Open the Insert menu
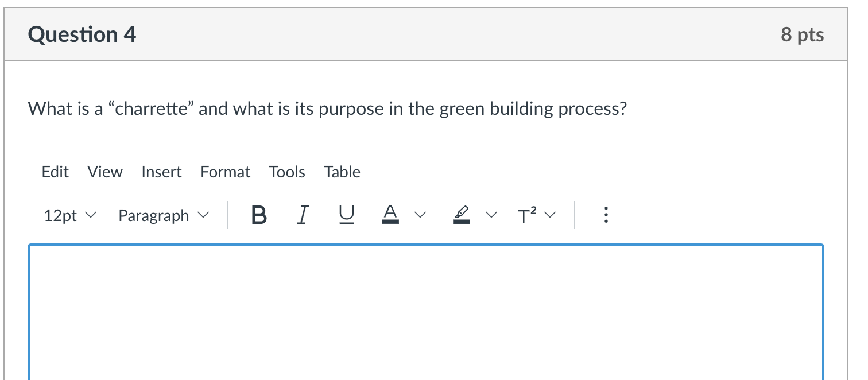 click(161, 172)
